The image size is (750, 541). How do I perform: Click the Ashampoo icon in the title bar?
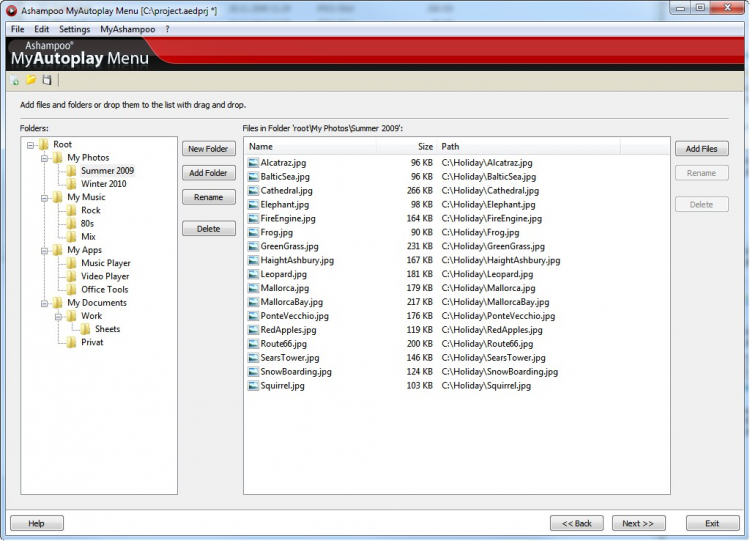(x=11, y=10)
